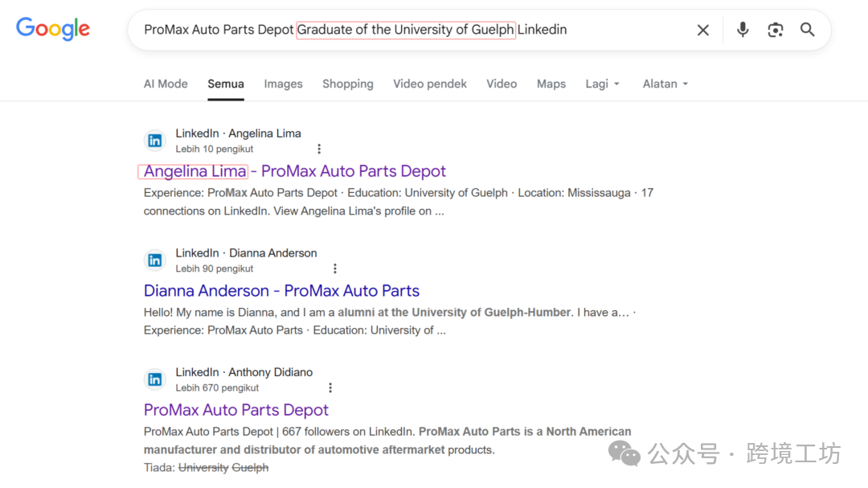The image size is (868, 488).
Task: Switch to the Images tab
Action: pos(283,84)
